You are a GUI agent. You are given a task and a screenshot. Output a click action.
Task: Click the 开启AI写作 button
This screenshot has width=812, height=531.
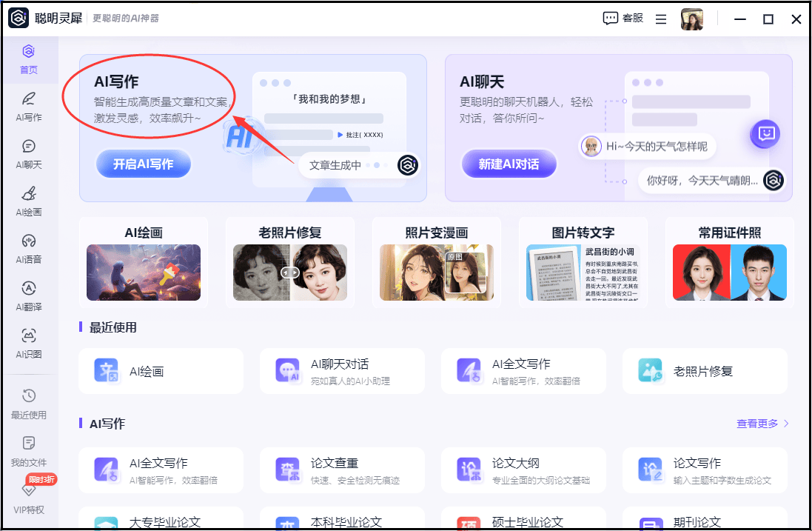pyautogui.click(x=144, y=164)
